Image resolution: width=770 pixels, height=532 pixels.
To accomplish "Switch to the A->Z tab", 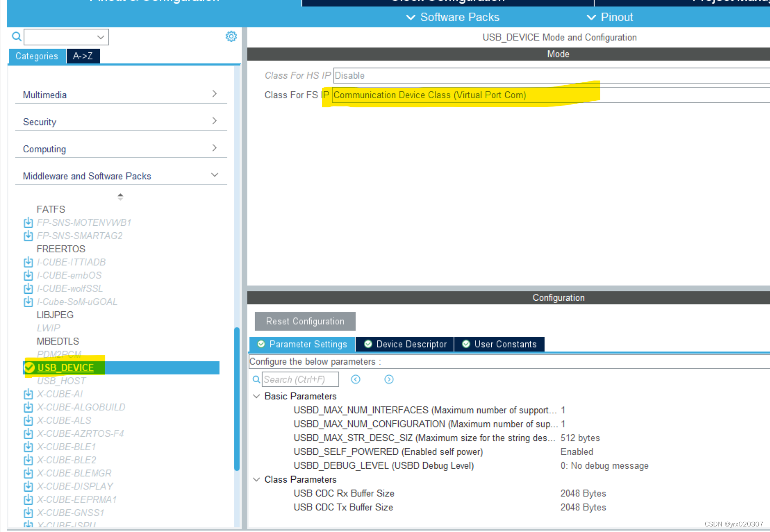I will 83,56.
